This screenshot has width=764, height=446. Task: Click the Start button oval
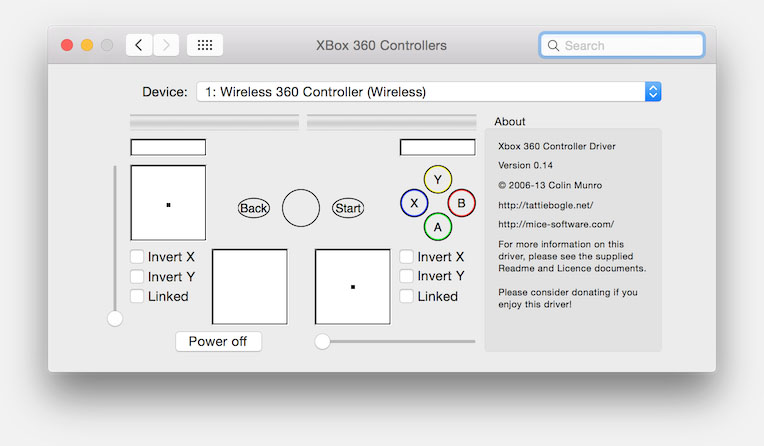(x=348, y=208)
